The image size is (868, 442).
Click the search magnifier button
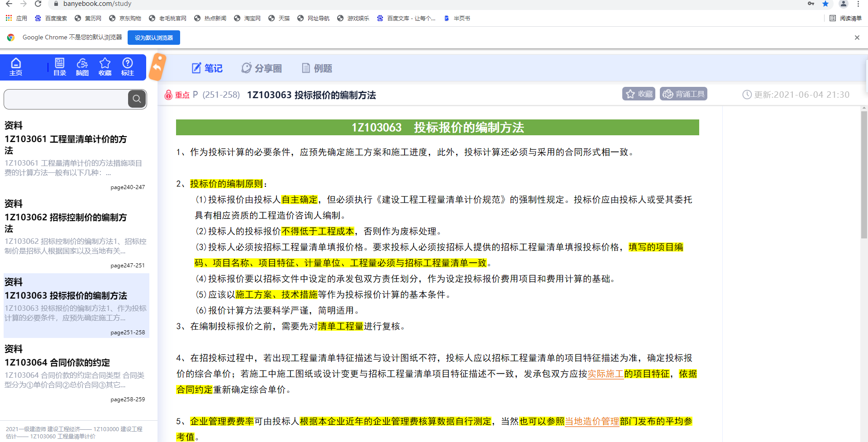(x=137, y=99)
